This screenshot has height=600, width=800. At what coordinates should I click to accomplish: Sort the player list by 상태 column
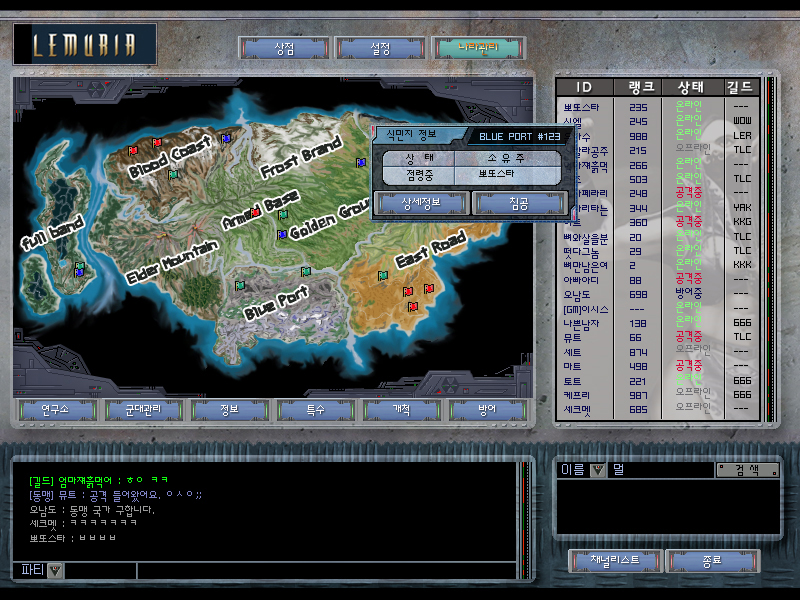(x=693, y=87)
